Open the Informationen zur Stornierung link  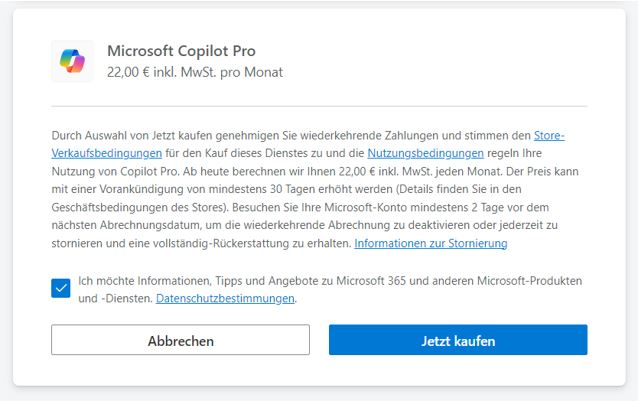pos(431,243)
